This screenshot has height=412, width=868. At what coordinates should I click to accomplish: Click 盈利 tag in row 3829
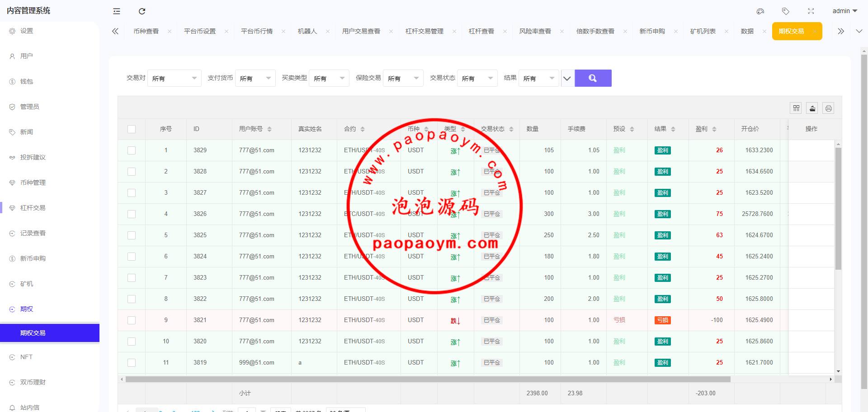[663, 150]
